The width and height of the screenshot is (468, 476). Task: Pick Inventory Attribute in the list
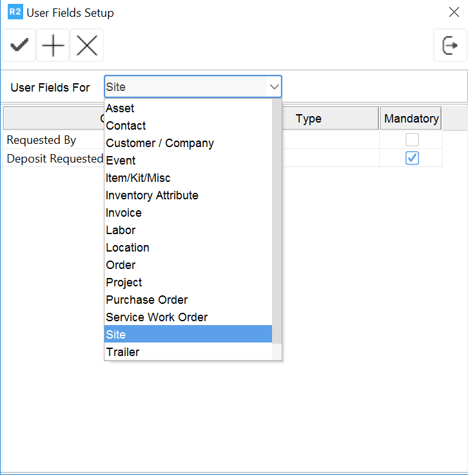pos(152,195)
